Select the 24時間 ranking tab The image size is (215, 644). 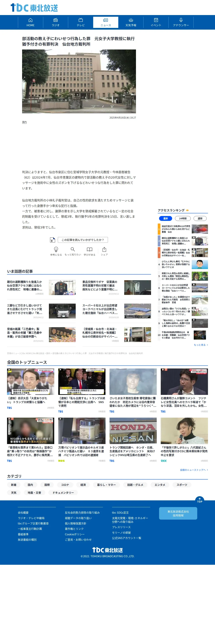tap(183, 219)
